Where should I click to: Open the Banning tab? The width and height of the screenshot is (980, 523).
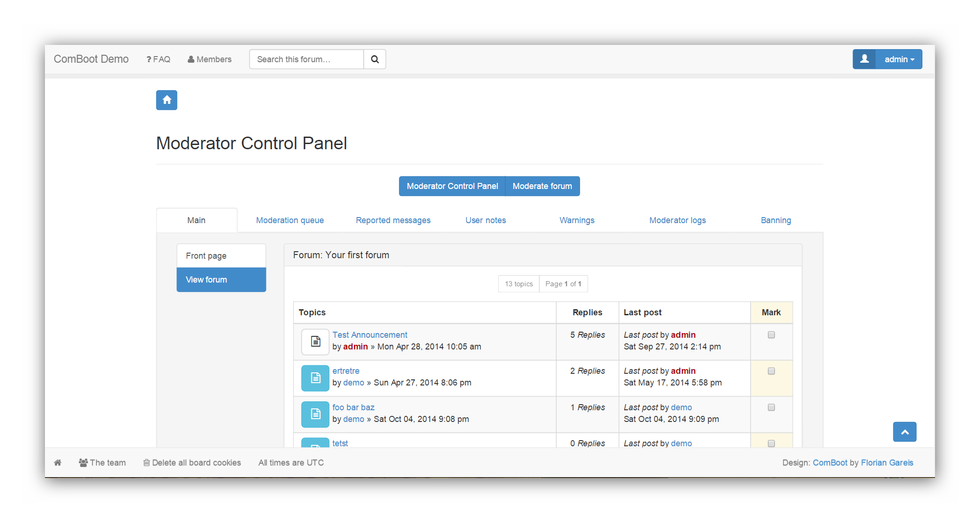[776, 220]
